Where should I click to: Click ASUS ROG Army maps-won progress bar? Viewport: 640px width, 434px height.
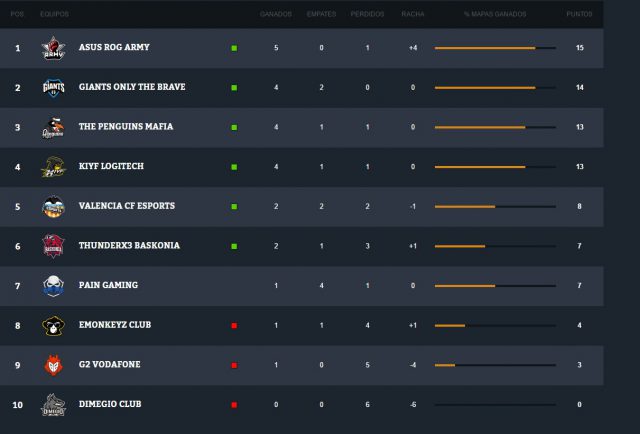(495, 48)
